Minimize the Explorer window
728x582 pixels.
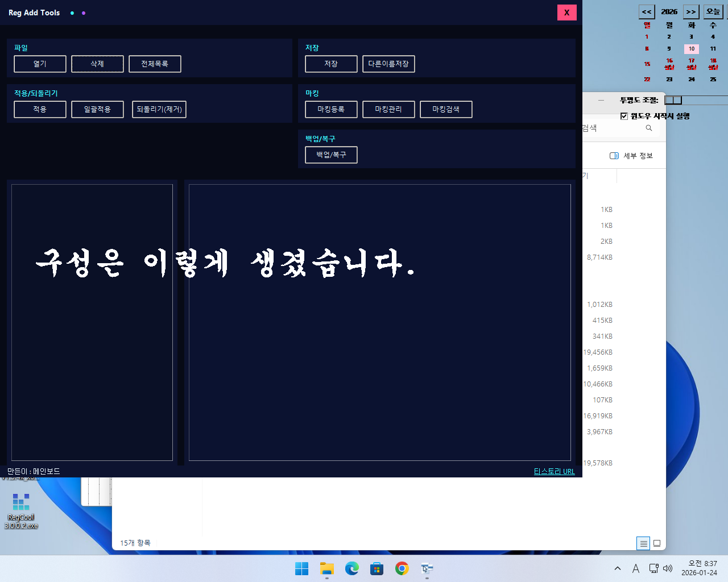[601, 100]
